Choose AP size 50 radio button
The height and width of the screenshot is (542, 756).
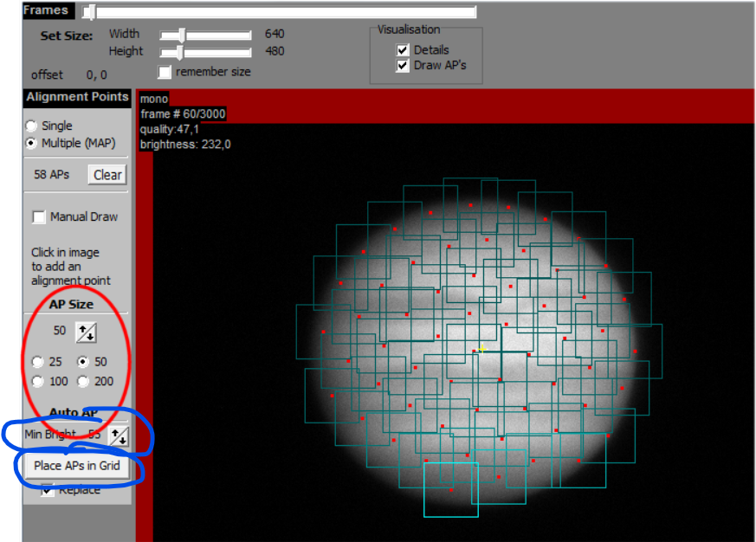coord(83,362)
